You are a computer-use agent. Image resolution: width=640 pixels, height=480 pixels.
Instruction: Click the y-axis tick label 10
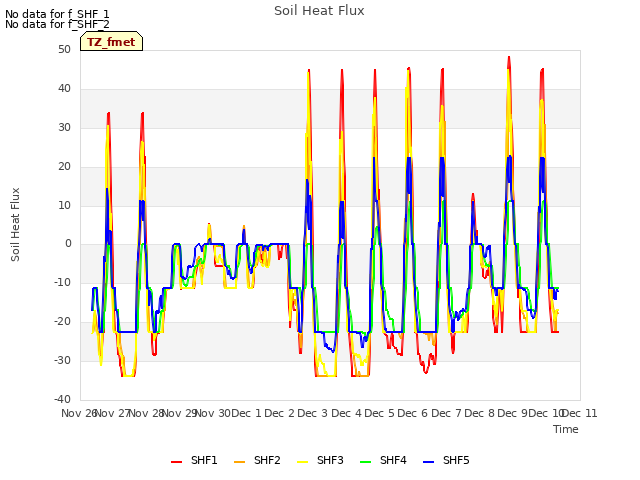64,205
